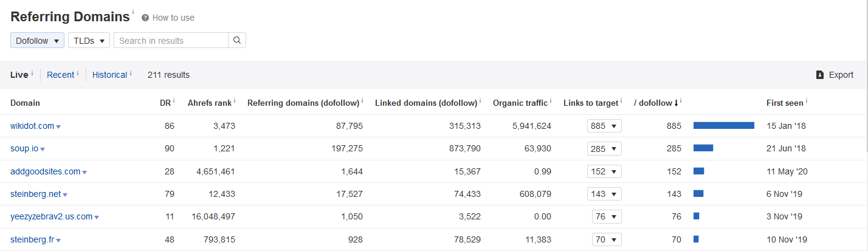Expand the addgoodsites.com domain arrow
This screenshot has height=251, width=868.
[84, 173]
